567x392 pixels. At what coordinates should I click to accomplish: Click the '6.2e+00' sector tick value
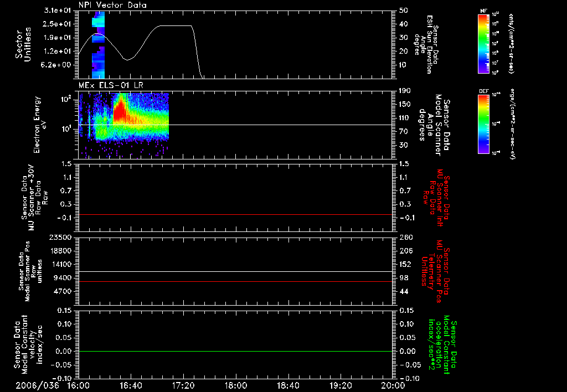point(57,65)
